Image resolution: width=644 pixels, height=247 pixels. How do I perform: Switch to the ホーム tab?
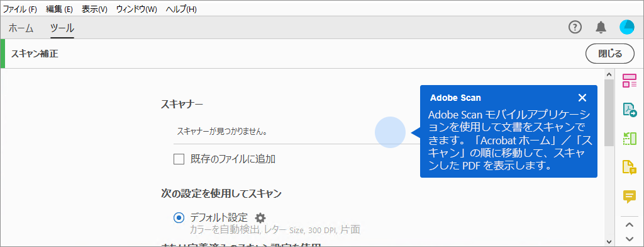pos(21,28)
